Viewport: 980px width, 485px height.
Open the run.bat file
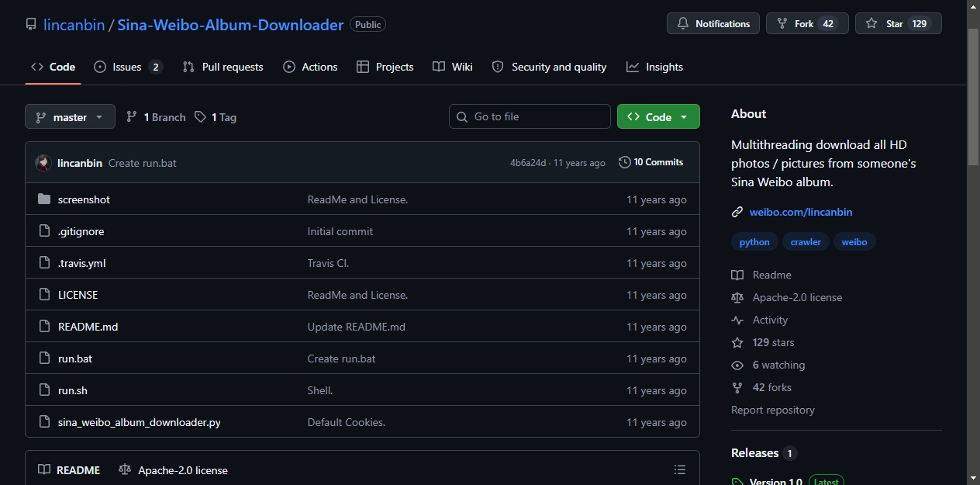(75, 359)
